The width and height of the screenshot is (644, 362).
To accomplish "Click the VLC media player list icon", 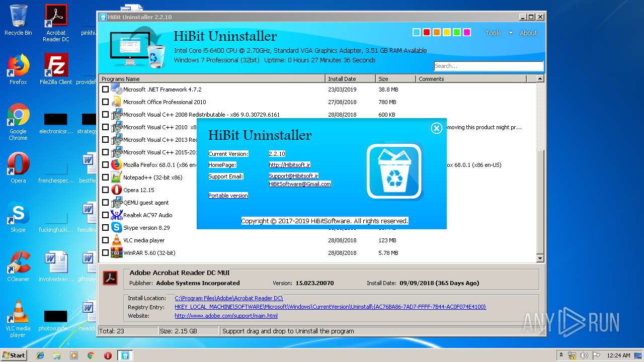I will pyautogui.click(x=117, y=240).
